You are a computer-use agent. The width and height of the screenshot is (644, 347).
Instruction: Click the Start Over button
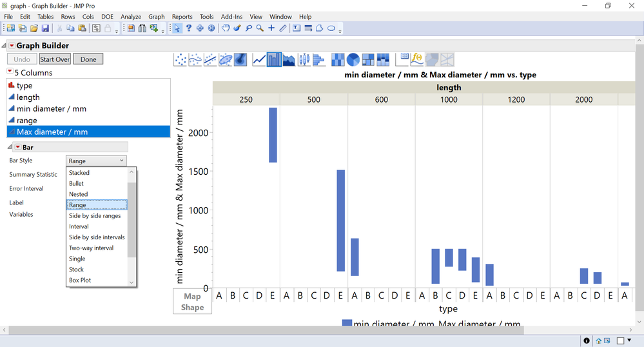(55, 59)
